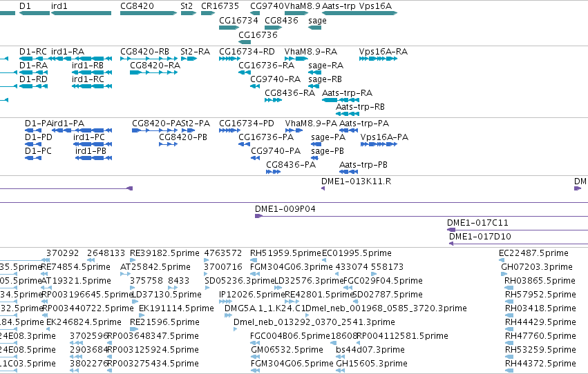588x374 pixels.
Task: Select the CG9740-RA transcript
Action: (255, 86)
